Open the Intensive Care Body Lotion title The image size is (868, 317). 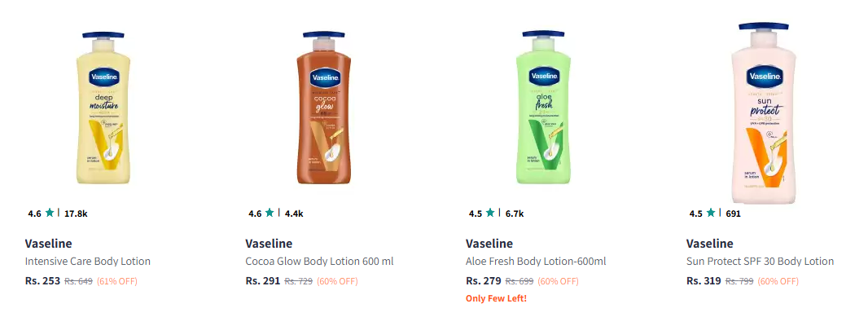tap(88, 261)
